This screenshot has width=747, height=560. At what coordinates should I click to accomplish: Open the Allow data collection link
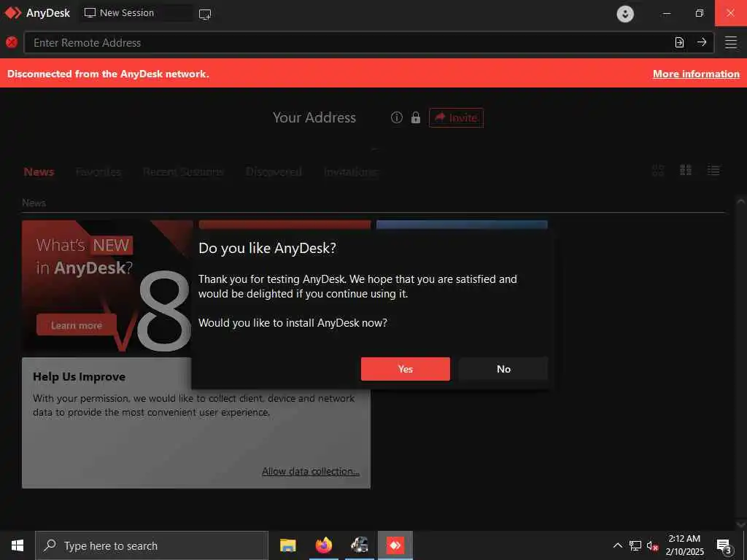(311, 471)
